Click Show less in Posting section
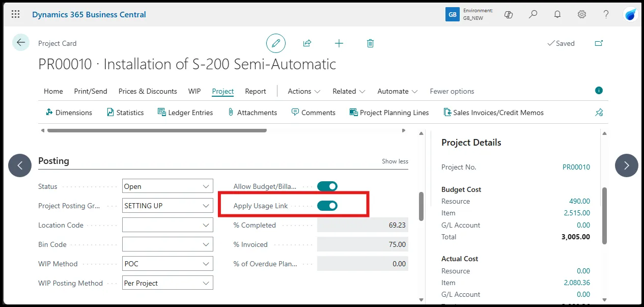 pos(395,161)
